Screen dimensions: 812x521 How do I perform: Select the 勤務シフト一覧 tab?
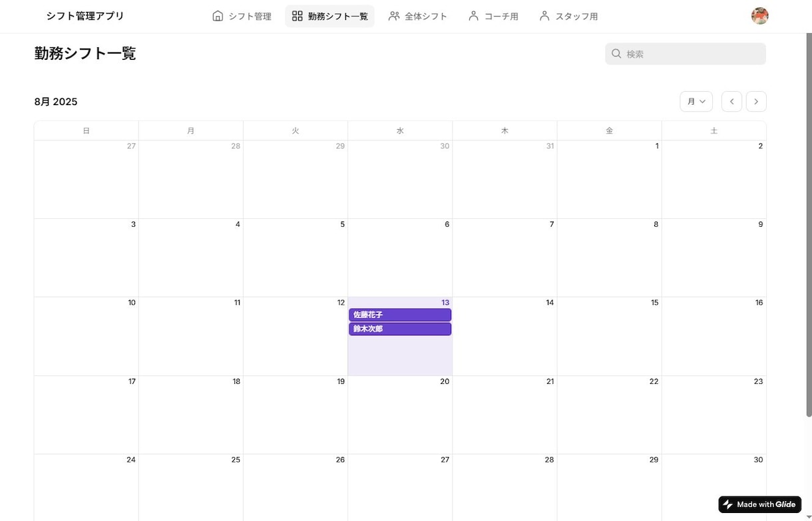(x=329, y=16)
